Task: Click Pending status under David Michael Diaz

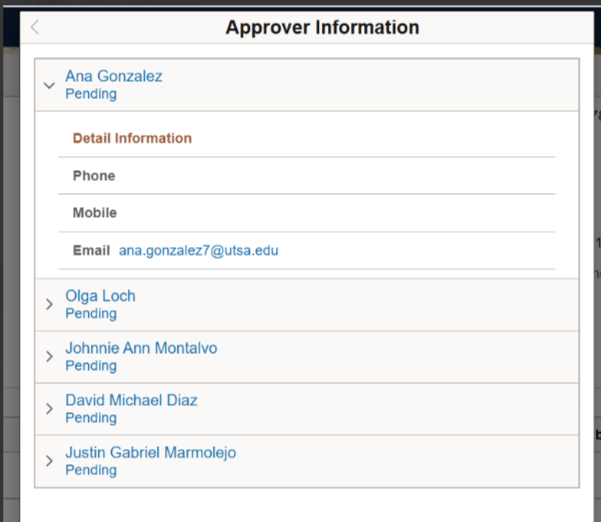Action: pos(91,418)
